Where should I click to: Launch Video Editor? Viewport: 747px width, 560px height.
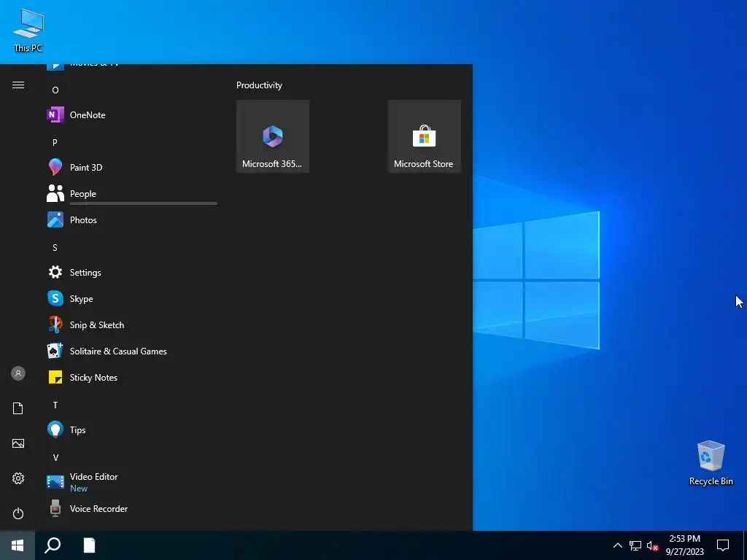(x=131, y=482)
